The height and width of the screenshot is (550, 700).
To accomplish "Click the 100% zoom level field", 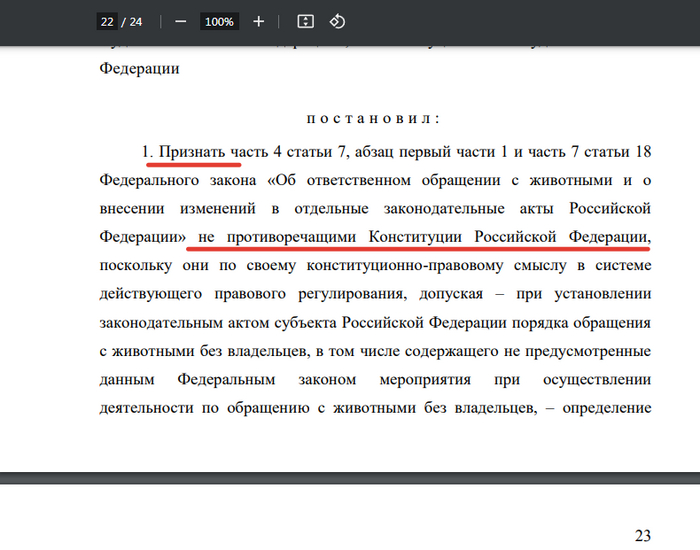I will [219, 21].
